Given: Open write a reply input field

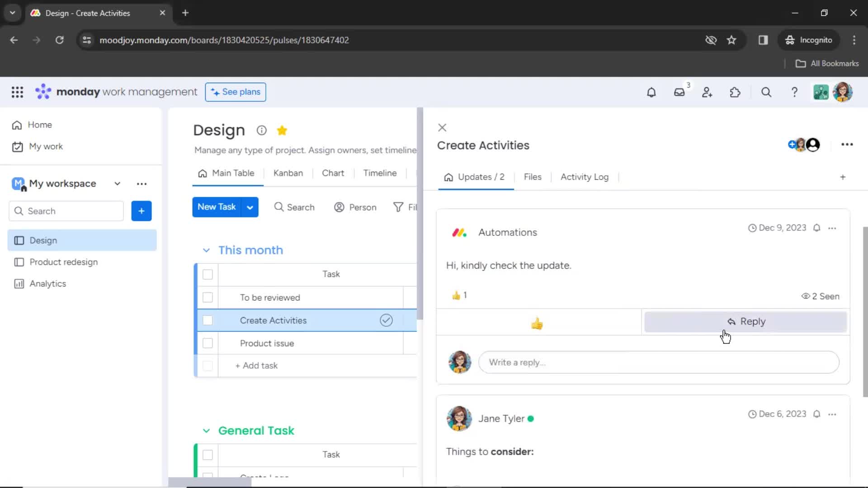Looking at the screenshot, I should [659, 362].
